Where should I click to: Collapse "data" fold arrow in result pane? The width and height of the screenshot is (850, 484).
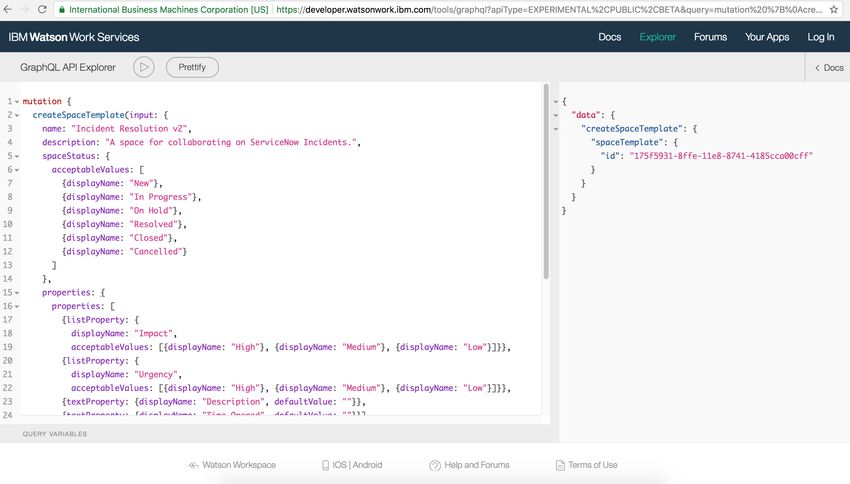[x=556, y=115]
